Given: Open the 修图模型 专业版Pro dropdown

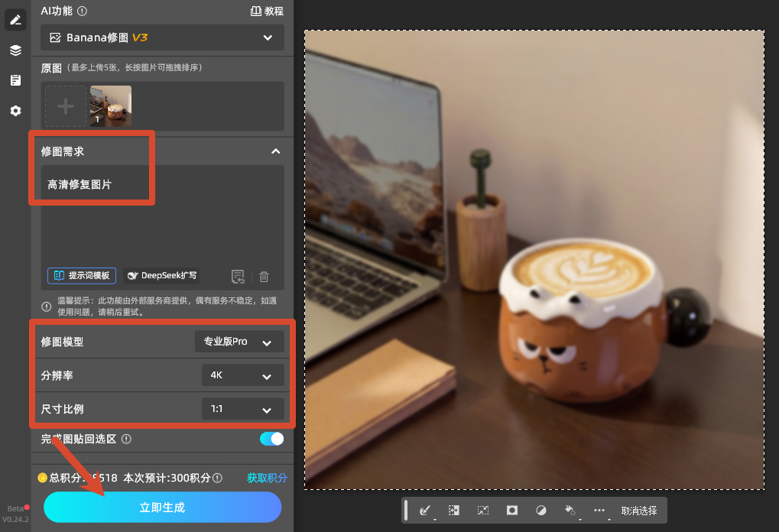Looking at the screenshot, I should (x=239, y=342).
